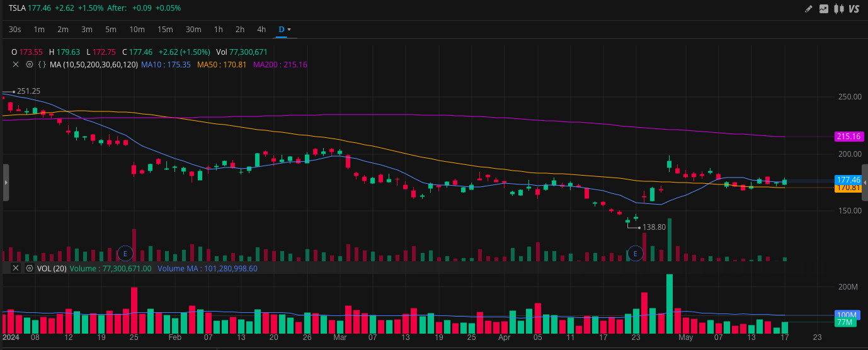Switch to the 1h interval
Image resolution: width=868 pixels, height=350 pixels.
pos(219,30)
